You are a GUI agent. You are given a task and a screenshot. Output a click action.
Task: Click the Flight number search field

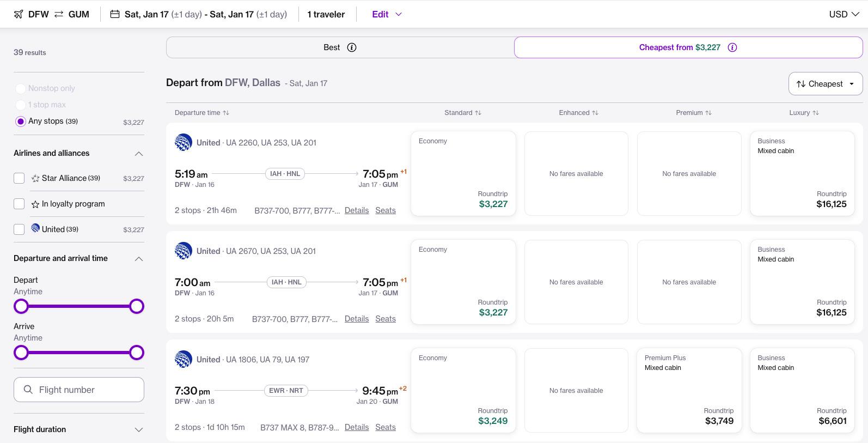tap(79, 390)
